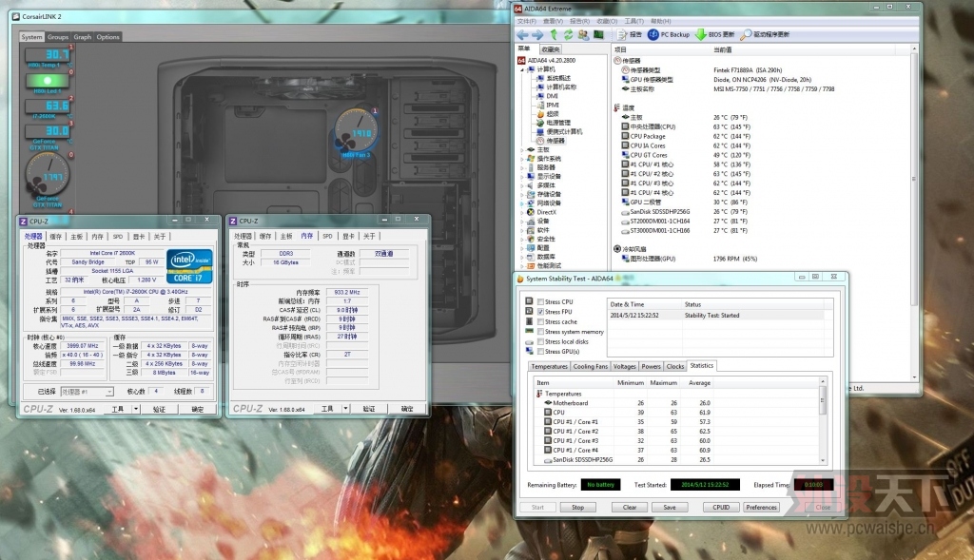Open 文件(F) menu in AIDA64
This screenshot has height=560, width=974.
pos(526,21)
